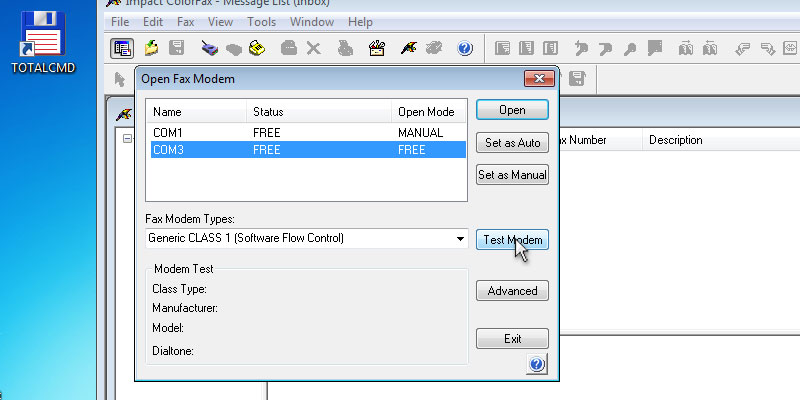Click the red X delete toolbar icon
The height and width of the screenshot is (400, 800).
[313, 47]
